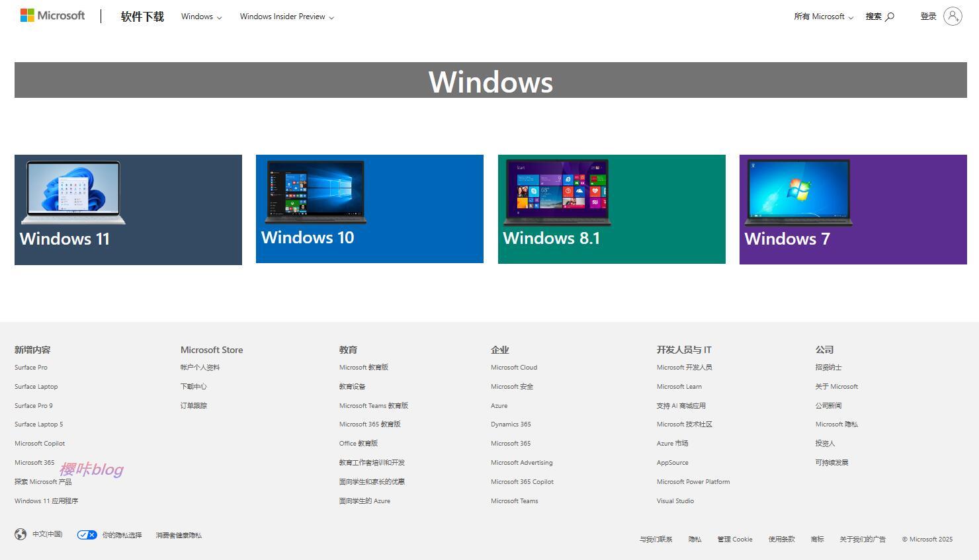Click 支持 AI 商城应用 link
Viewport: 979px width, 560px height.
pyautogui.click(x=681, y=406)
